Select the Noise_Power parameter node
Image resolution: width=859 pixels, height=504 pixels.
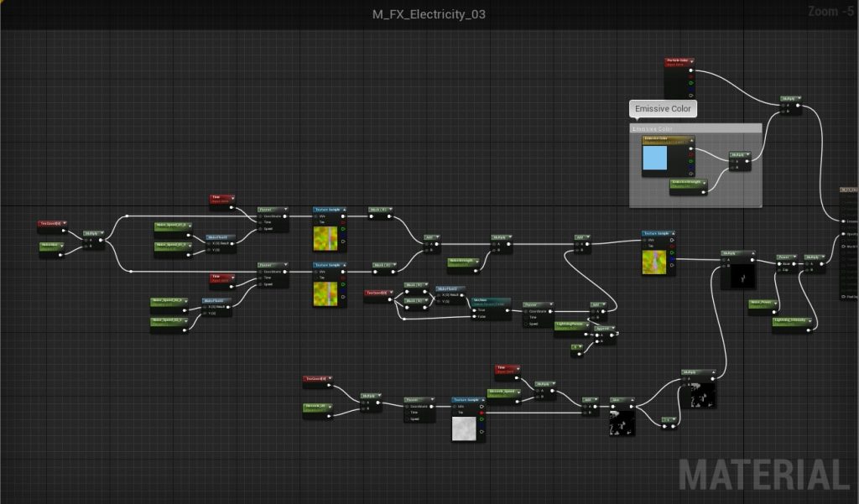click(763, 307)
